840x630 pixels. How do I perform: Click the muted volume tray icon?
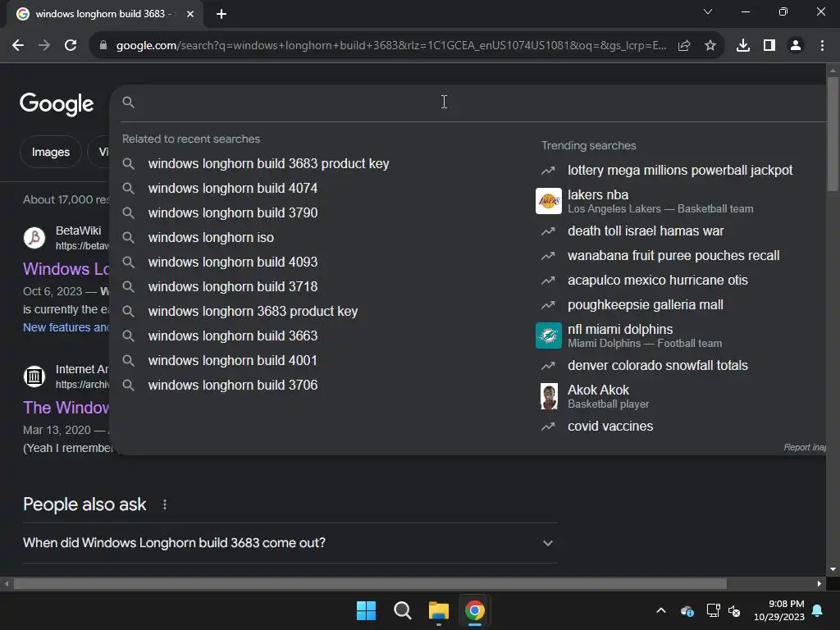(734, 610)
